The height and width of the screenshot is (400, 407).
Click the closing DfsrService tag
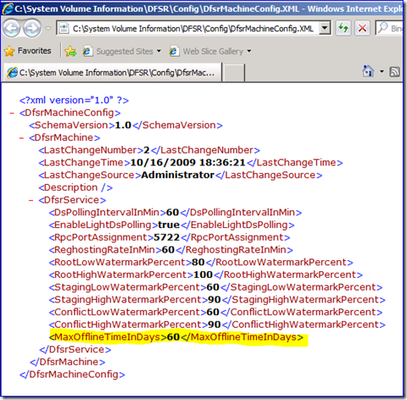tap(75, 350)
